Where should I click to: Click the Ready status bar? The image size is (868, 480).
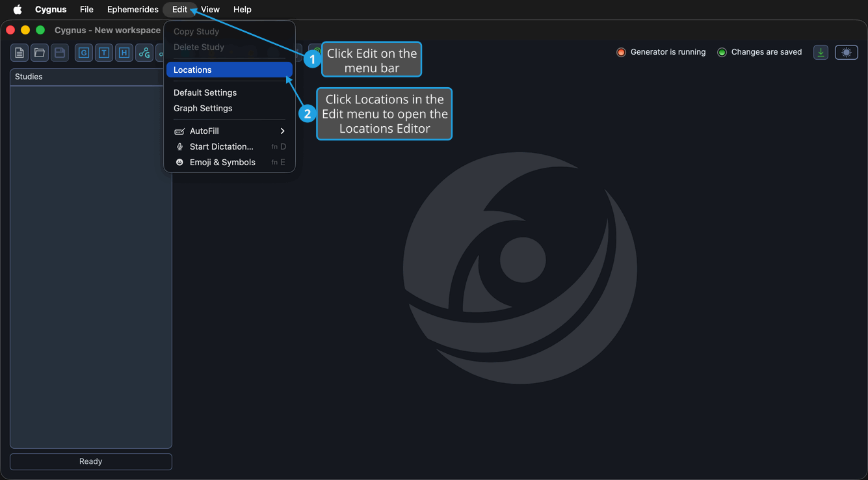coord(91,462)
